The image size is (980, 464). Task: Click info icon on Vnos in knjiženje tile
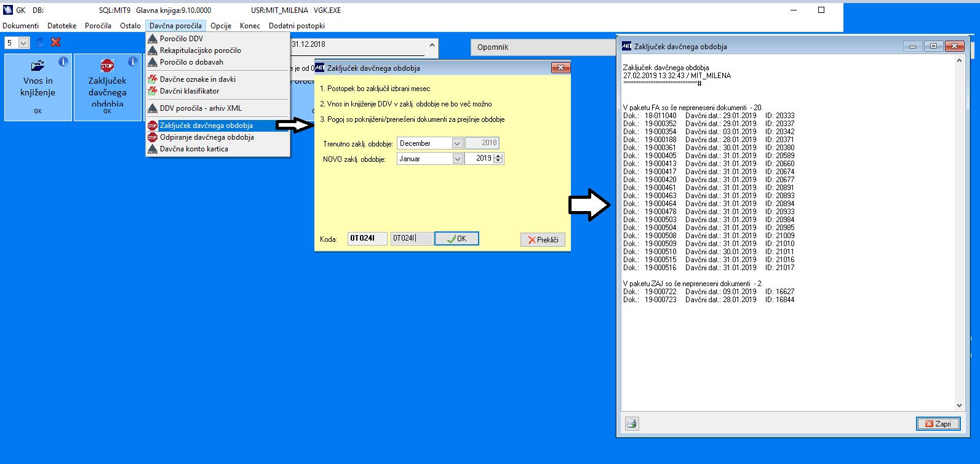63,62
